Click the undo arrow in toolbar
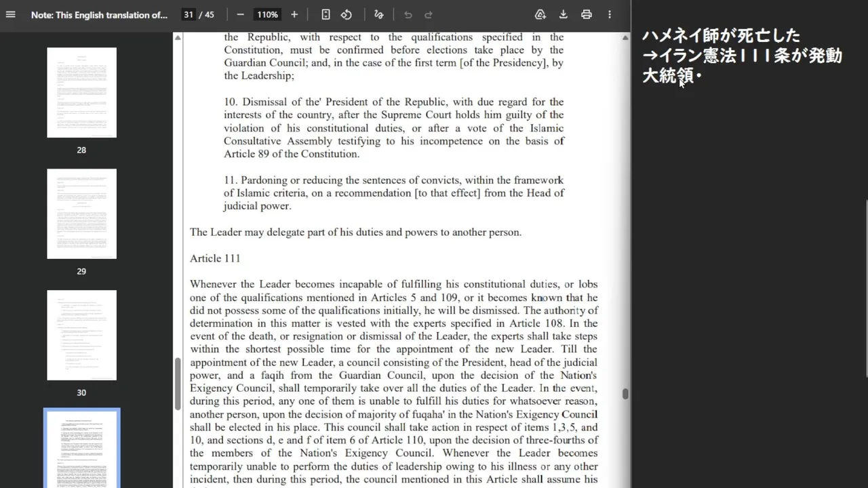This screenshot has width=868, height=488. click(x=408, y=14)
